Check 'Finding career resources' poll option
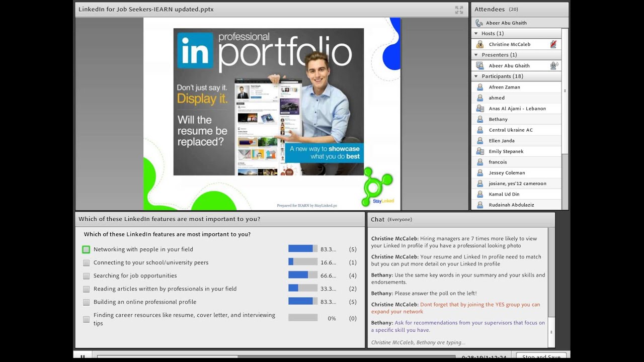The width and height of the screenshot is (644, 362). point(86,319)
